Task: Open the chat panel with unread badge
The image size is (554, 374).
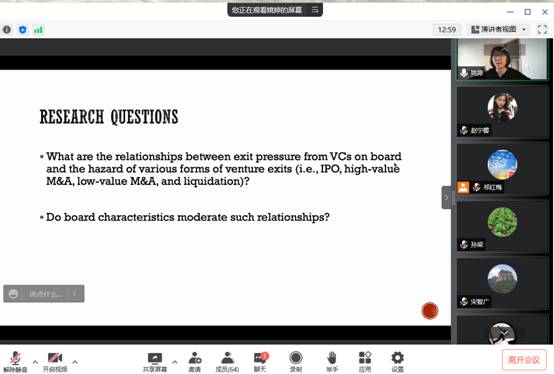Action: point(261,362)
